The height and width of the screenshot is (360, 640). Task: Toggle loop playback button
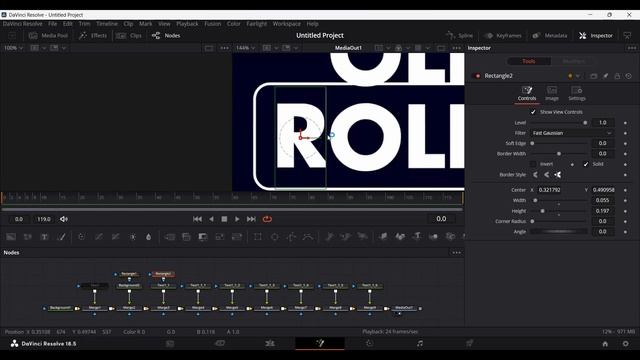267,219
